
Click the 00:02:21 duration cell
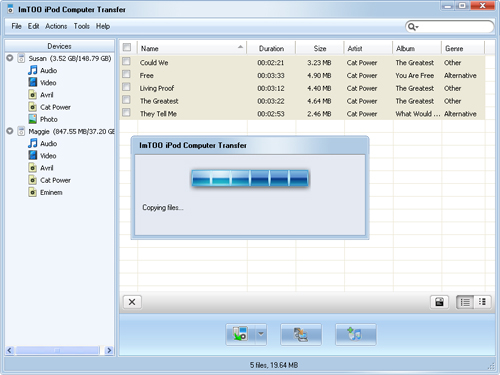point(271,63)
